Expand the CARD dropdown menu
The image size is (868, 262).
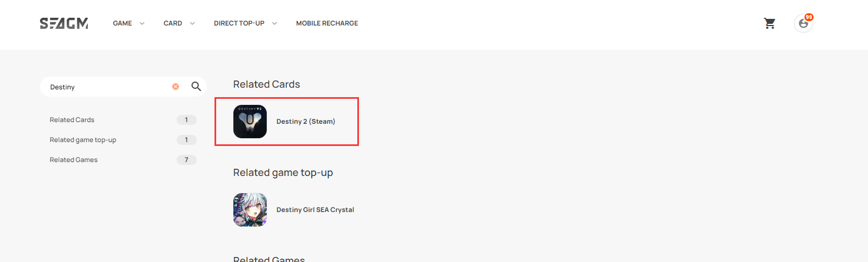(179, 23)
